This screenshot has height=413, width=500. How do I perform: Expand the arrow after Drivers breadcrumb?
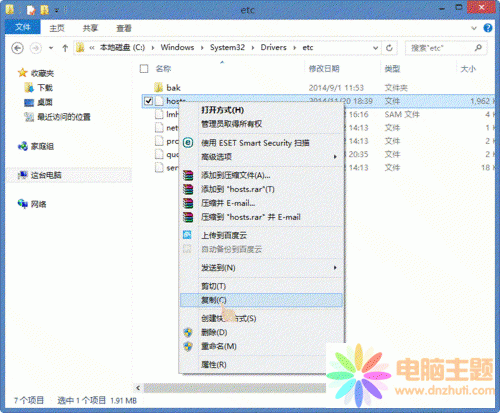tap(295, 48)
